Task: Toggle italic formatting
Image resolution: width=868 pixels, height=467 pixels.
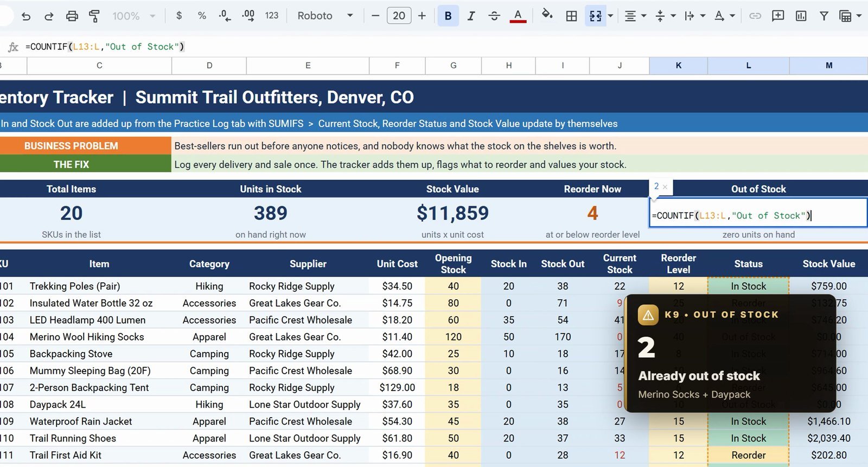Action: coord(471,16)
